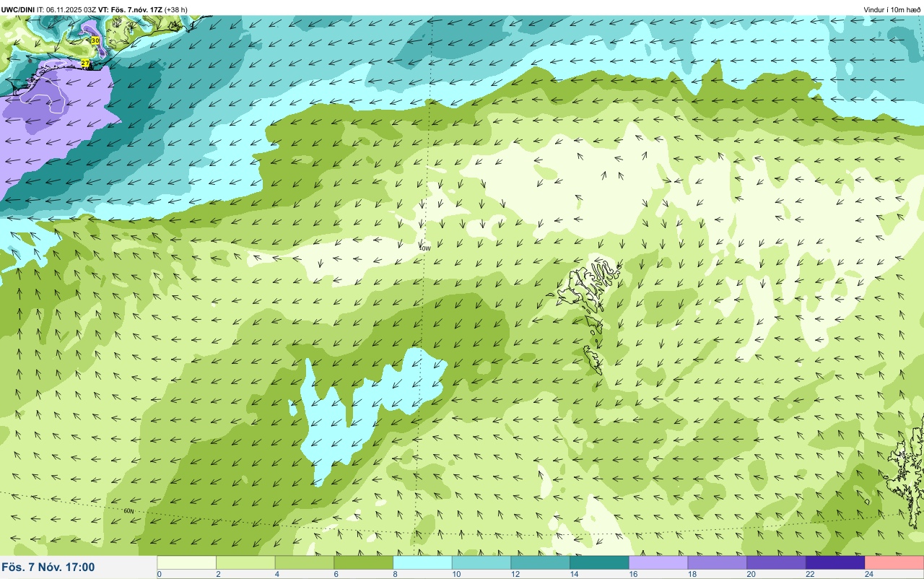This screenshot has height=579, width=924.
Task: Click the 12–14 teal legend swatch
Action: pos(540,562)
